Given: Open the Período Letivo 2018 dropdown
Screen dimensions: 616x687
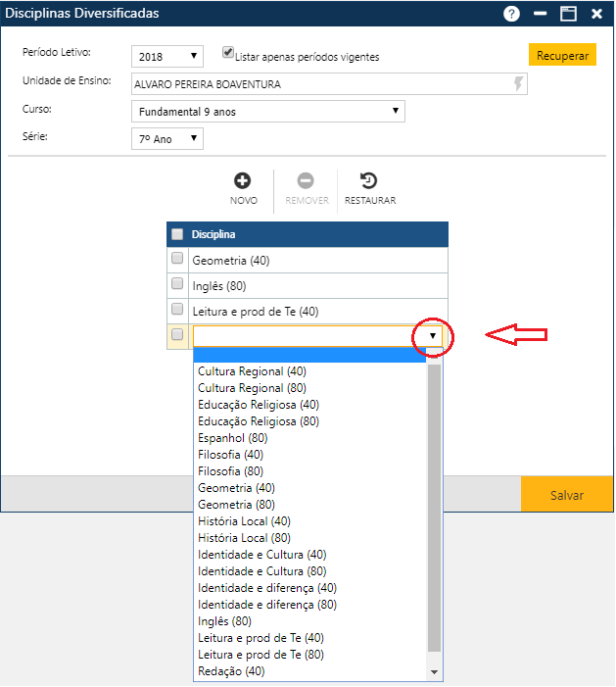Looking at the screenshot, I should coord(166,56).
